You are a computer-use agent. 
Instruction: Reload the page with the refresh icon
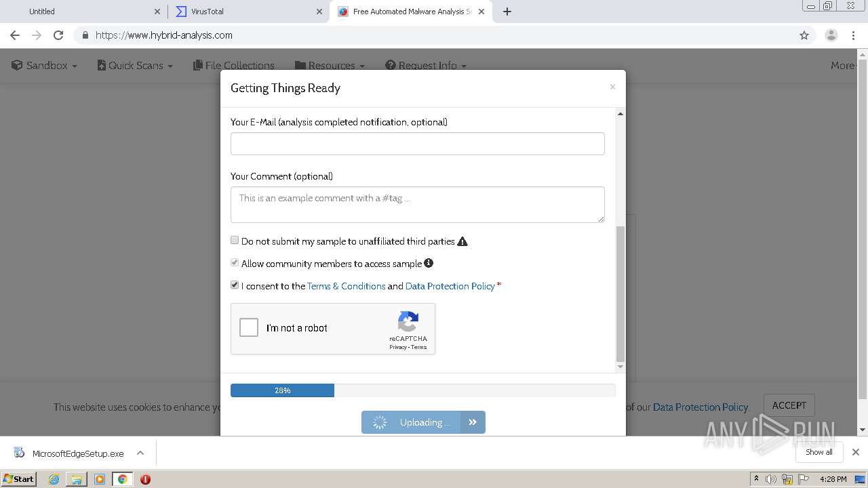(58, 35)
